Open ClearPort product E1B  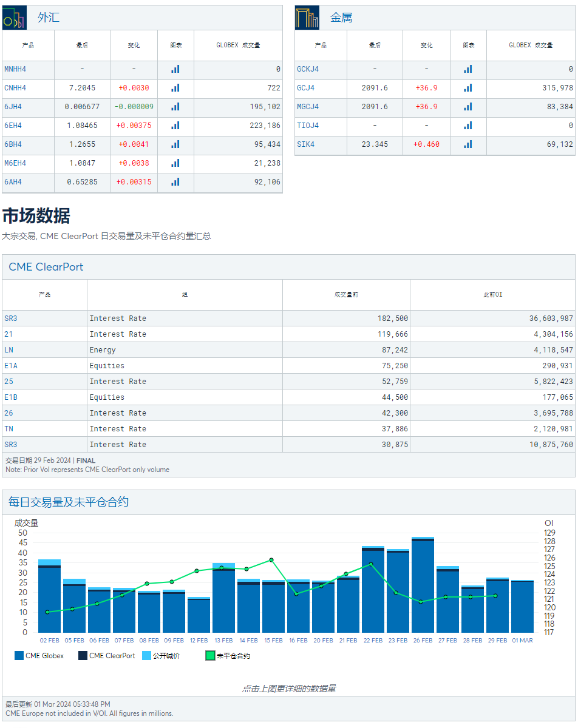click(x=11, y=397)
